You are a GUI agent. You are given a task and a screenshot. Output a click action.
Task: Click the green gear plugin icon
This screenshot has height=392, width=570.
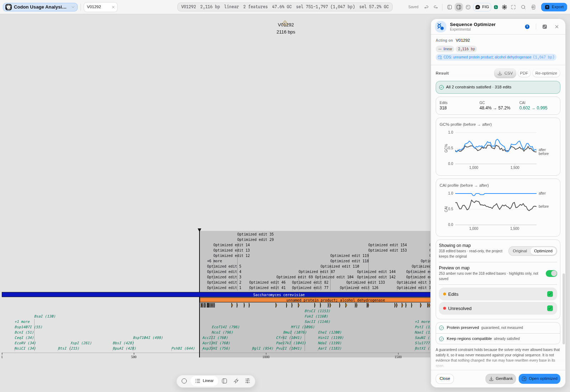click(496, 7)
